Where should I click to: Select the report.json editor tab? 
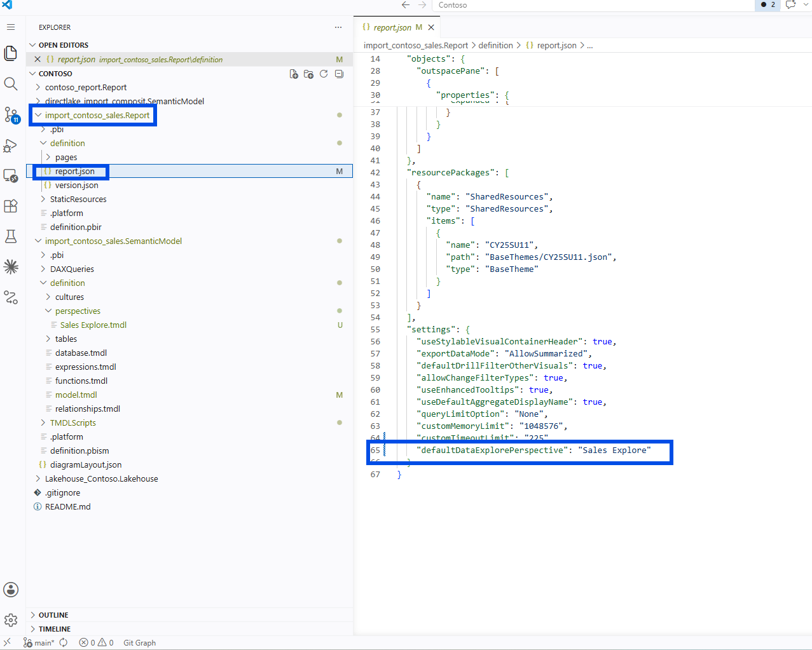tap(397, 27)
